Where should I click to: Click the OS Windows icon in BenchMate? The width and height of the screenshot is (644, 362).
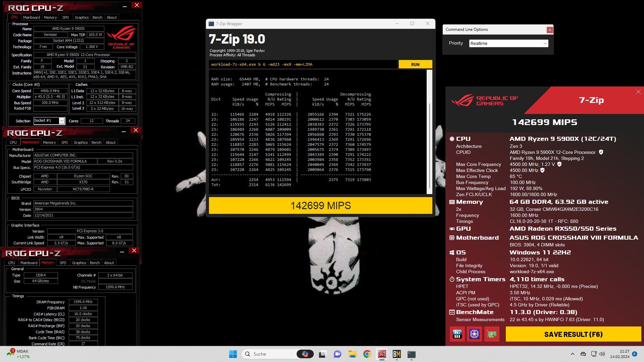[452, 252]
